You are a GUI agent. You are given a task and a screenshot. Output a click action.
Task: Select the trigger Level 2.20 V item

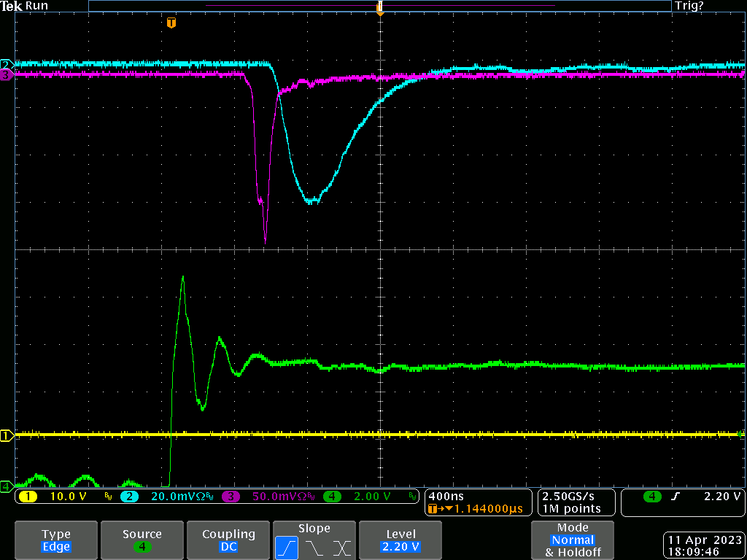401,540
